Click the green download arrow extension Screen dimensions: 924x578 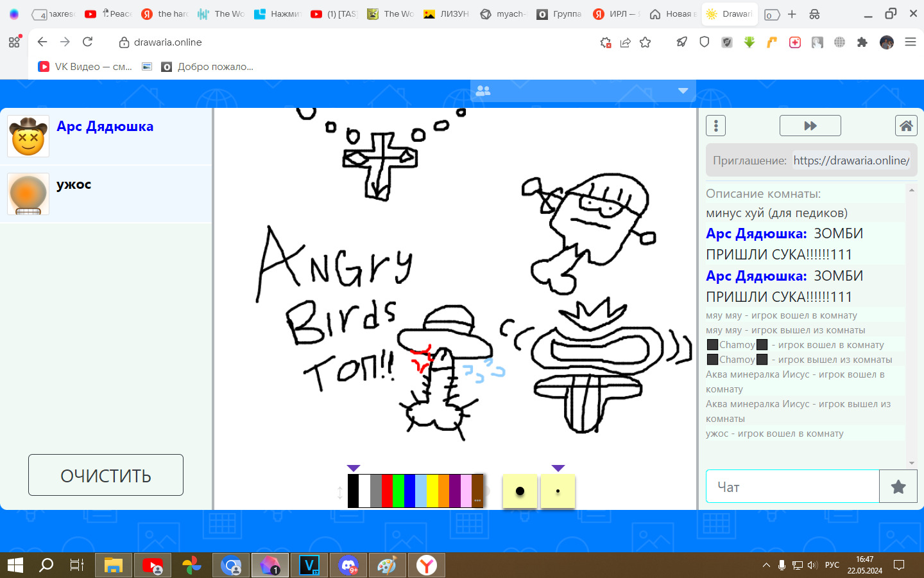[x=749, y=42]
